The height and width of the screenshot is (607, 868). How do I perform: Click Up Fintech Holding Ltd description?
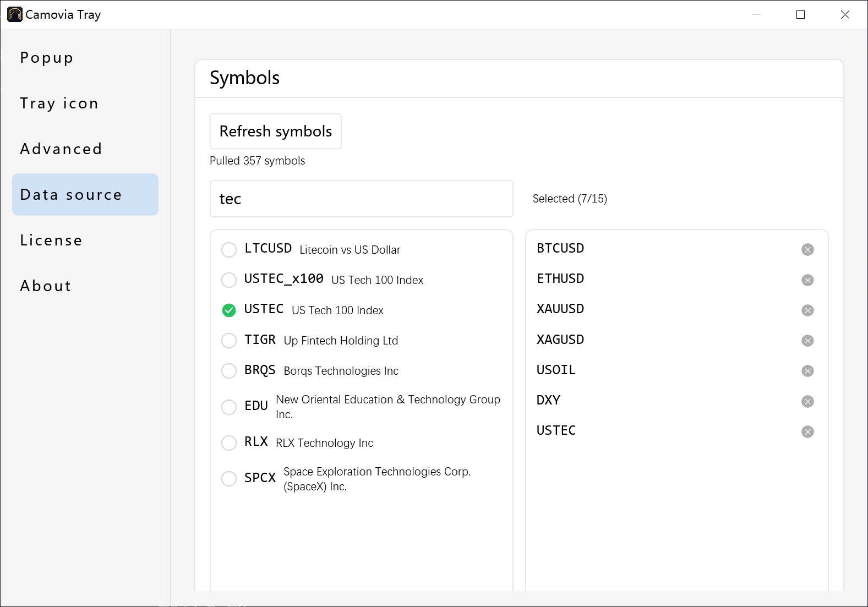[341, 341]
